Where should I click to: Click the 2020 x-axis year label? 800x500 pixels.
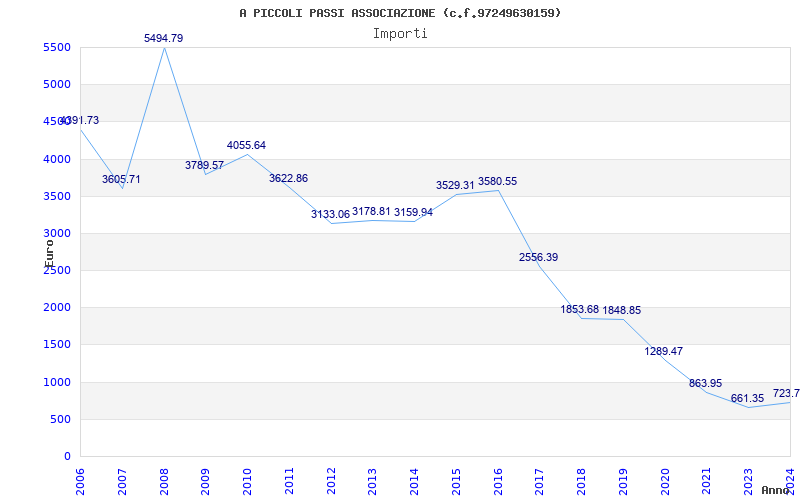(665, 480)
